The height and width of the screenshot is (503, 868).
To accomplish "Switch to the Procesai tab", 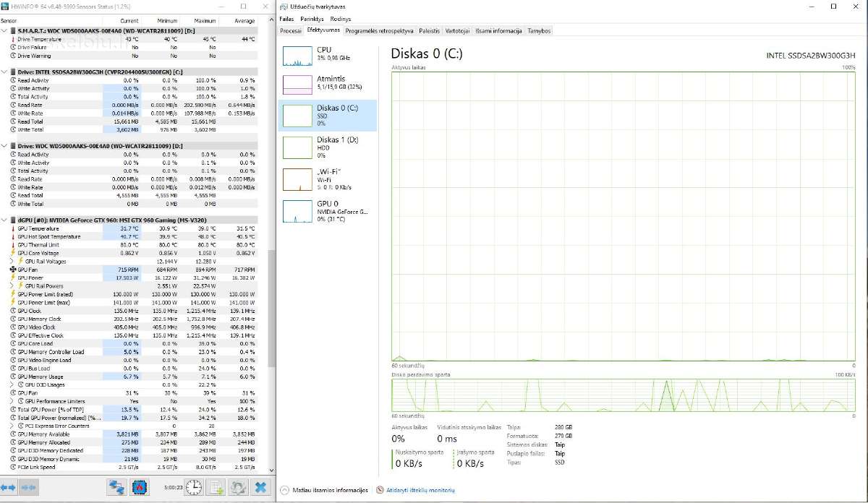I will pos(291,31).
